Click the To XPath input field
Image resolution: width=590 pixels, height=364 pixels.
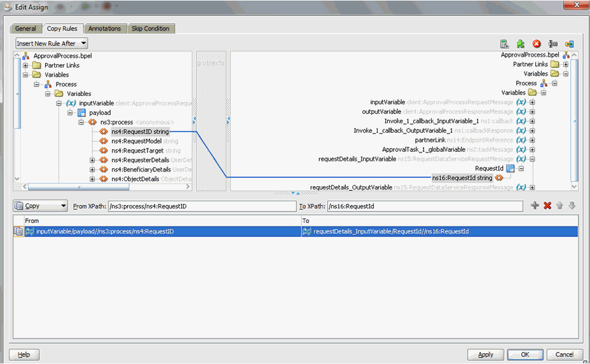(x=425, y=206)
